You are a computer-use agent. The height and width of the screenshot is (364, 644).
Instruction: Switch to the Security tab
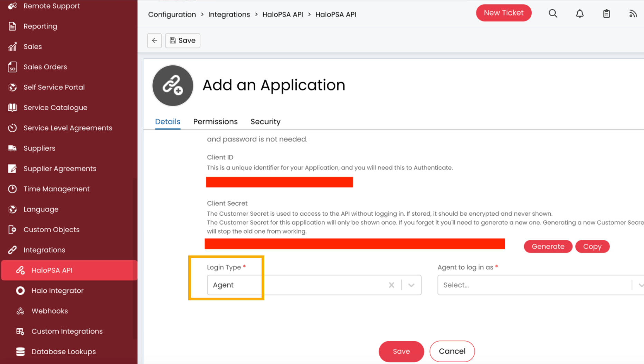265,122
